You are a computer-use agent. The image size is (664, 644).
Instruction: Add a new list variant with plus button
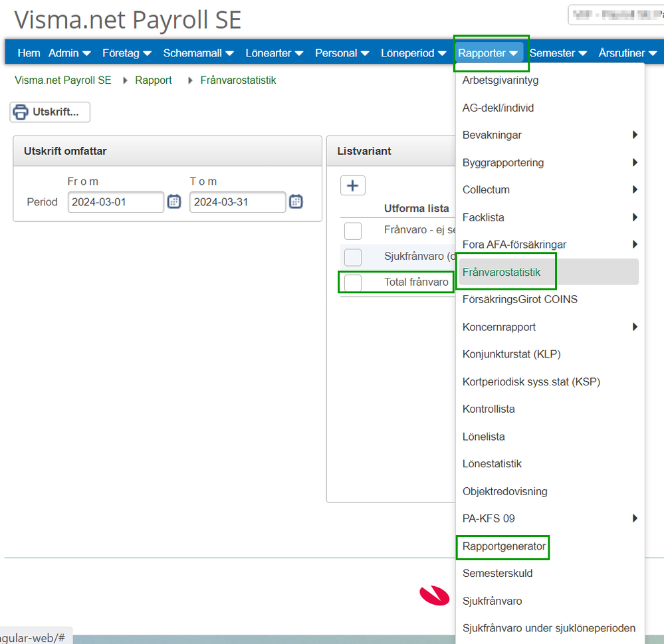coord(353,185)
